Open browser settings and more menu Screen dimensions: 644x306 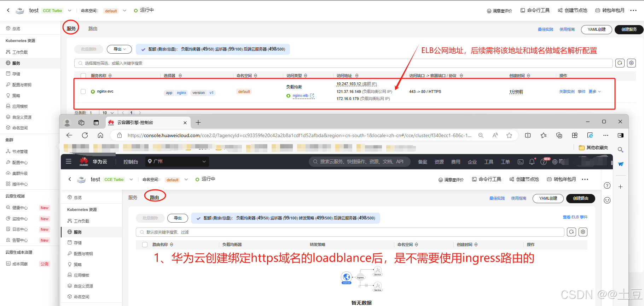coord(606,135)
